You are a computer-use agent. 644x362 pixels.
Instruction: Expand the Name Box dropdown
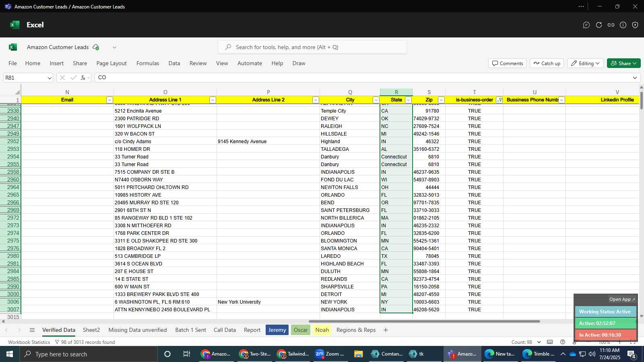(x=49, y=78)
